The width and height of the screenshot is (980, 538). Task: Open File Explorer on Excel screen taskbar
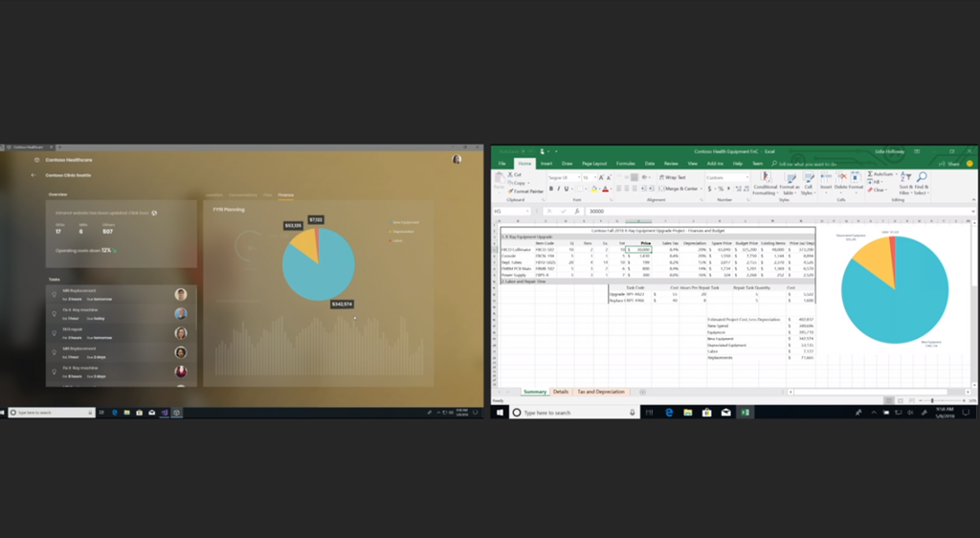pyautogui.click(x=688, y=413)
